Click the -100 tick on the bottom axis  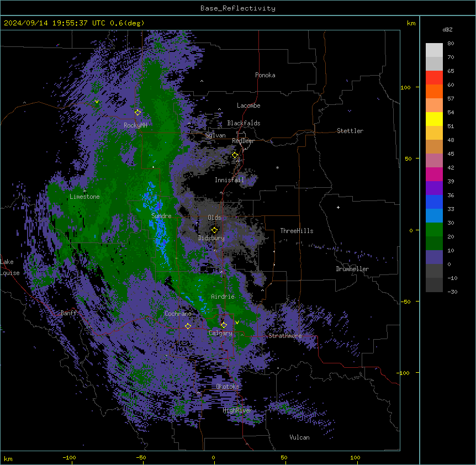pyautogui.click(x=70, y=458)
